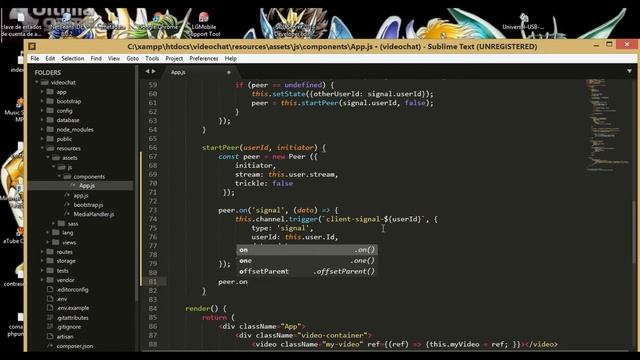Choose the 'one' autocomplete suggestion
The height and width of the screenshot is (360, 640).
click(x=307, y=260)
